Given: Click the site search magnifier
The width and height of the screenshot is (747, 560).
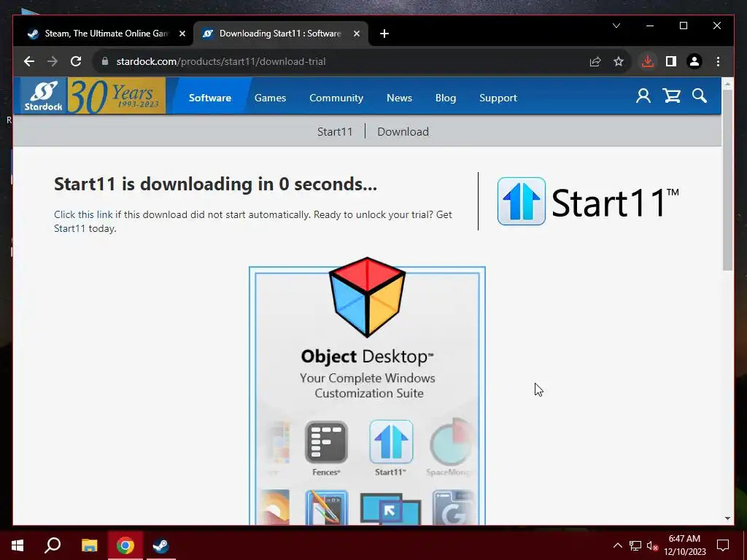Looking at the screenshot, I should point(700,96).
